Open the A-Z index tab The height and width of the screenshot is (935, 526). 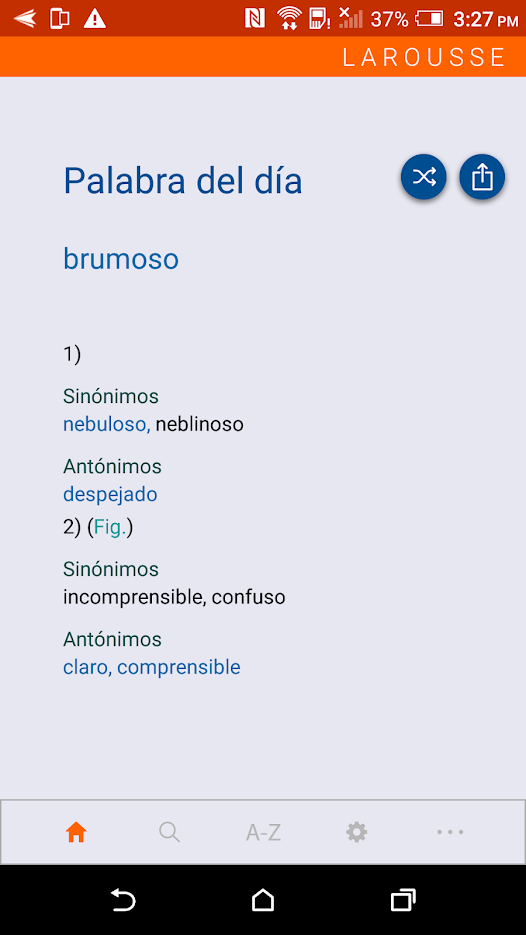point(263,832)
